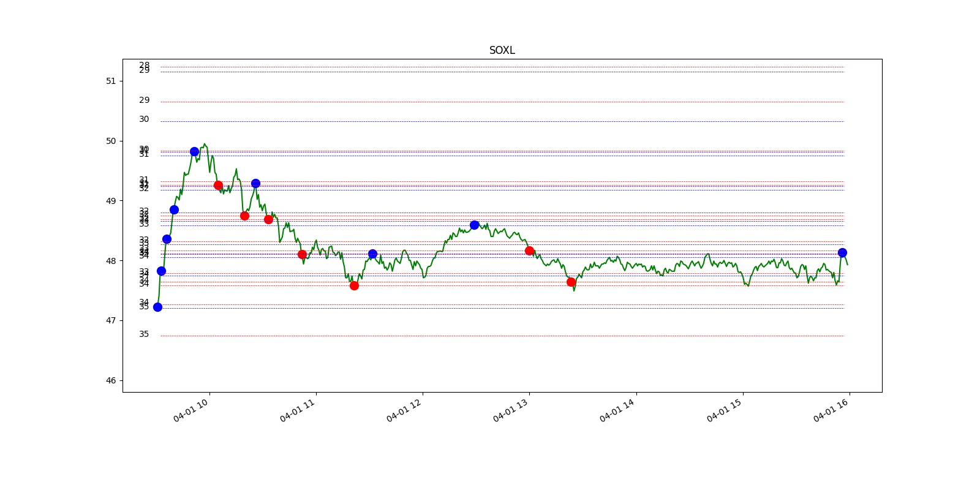The image size is (980, 490).
Task: Click the x-axis label 04-01 11
Action: [x=298, y=410]
